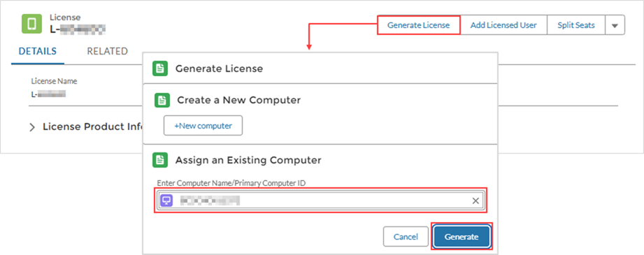
Task: Click the green License record icon
Action: [31, 24]
